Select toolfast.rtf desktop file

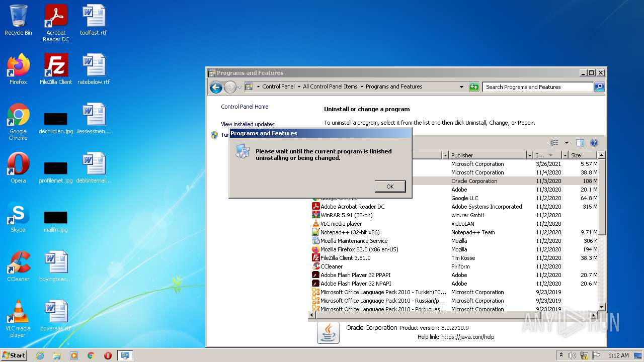click(x=94, y=20)
